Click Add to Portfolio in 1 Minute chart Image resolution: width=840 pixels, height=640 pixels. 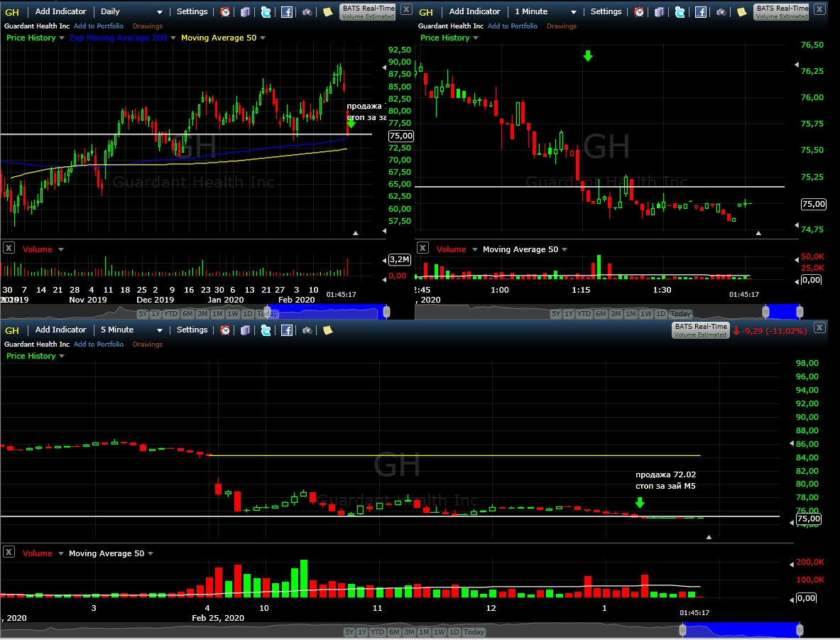[513, 26]
